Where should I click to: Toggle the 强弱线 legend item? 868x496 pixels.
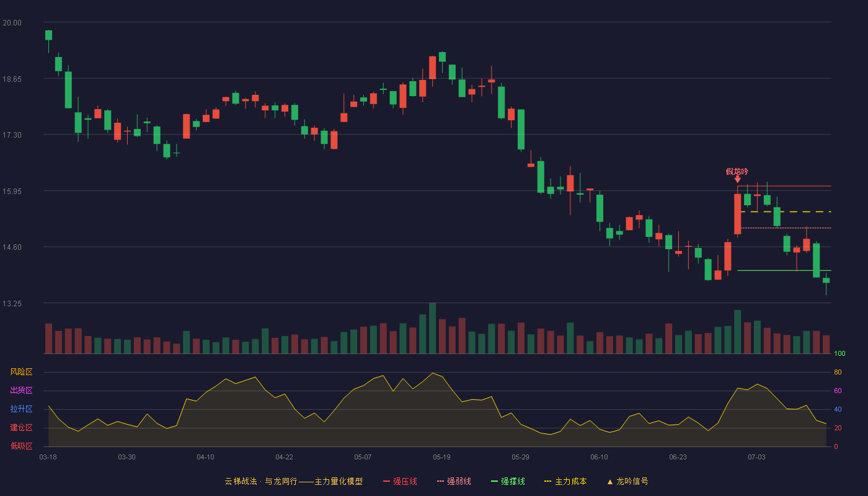pyautogui.click(x=454, y=481)
